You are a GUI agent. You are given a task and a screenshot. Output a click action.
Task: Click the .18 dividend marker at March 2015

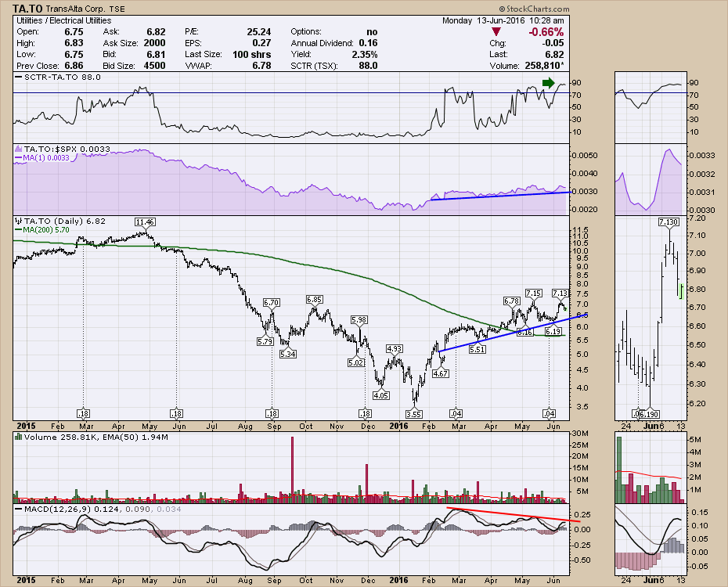point(83,413)
